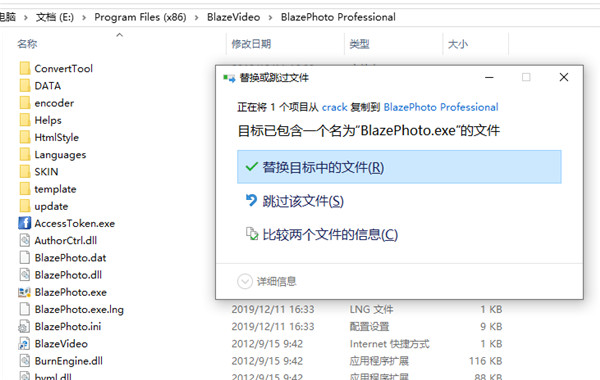Sort by 类型 column header
Image resolution: width=600 pixels, height=380 pixels.
point(359,44)
